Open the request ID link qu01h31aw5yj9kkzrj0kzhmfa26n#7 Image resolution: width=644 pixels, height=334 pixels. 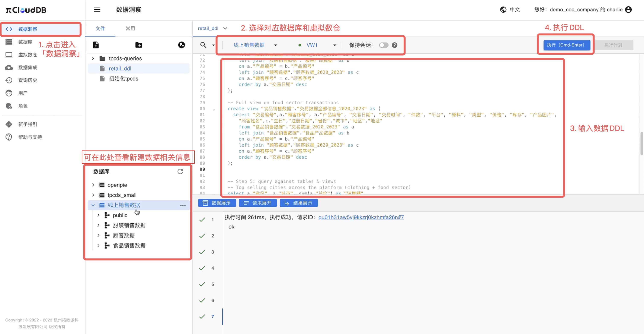(361, 217)
